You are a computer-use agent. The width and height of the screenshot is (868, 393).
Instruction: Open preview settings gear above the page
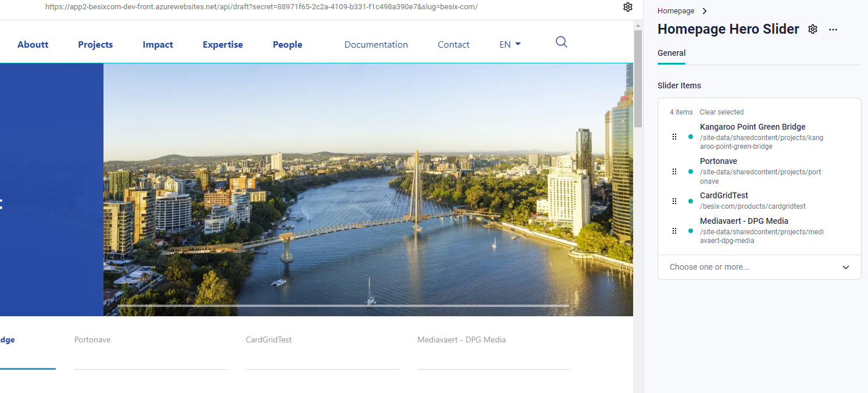point(628,7)
